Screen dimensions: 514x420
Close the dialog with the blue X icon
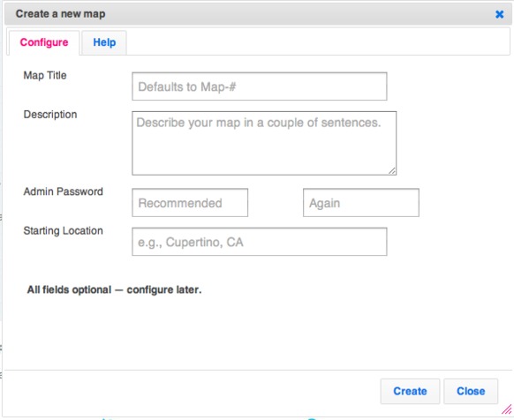tap(499, 14)
